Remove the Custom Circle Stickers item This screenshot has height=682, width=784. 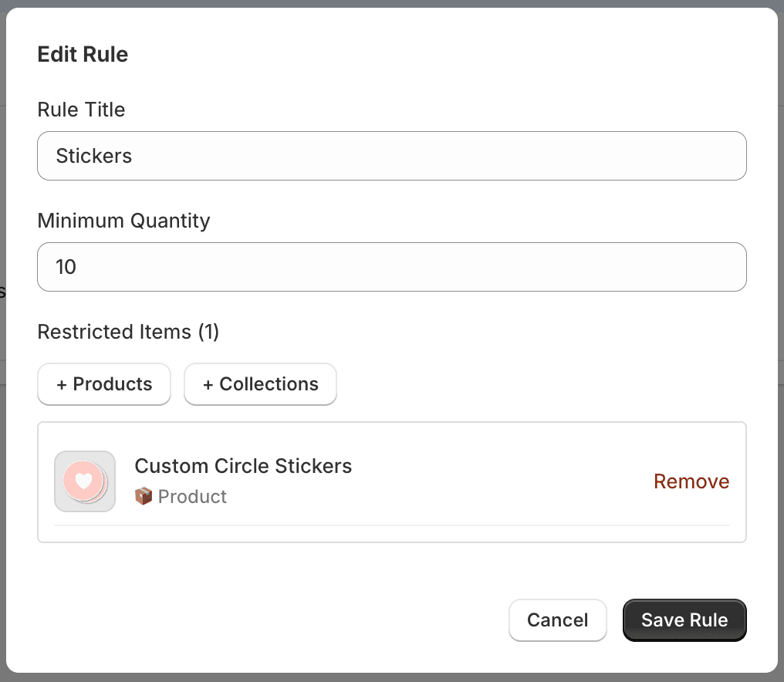click(x=691, y=481)
